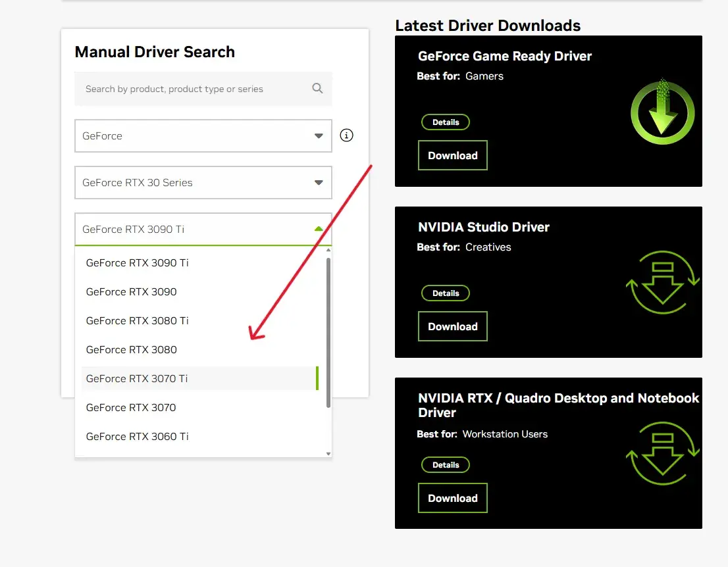Open the GeForce product type dropdown
The height and width of the screenshot is (567, 728).
tap(203, 136)
